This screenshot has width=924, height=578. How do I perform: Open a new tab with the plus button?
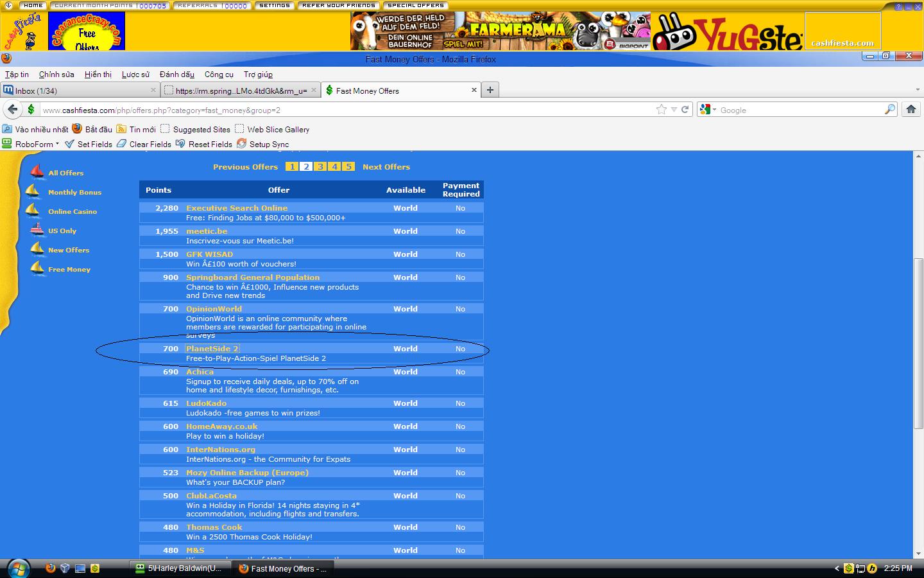point(490,90)
